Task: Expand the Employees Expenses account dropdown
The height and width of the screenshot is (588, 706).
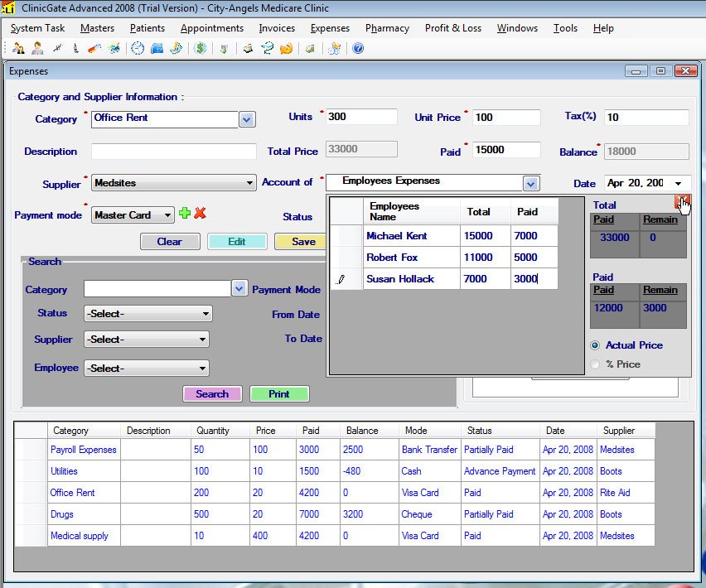Action: pos(530,183)
